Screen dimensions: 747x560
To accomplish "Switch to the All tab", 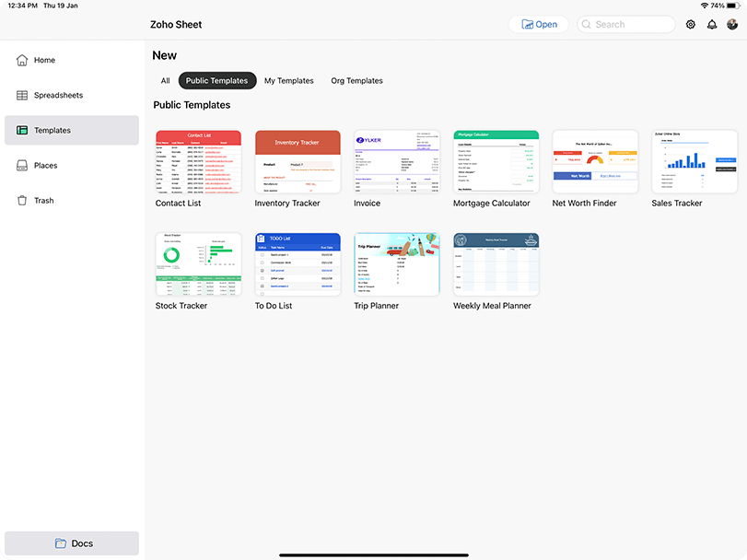I will tap(165, 80).
